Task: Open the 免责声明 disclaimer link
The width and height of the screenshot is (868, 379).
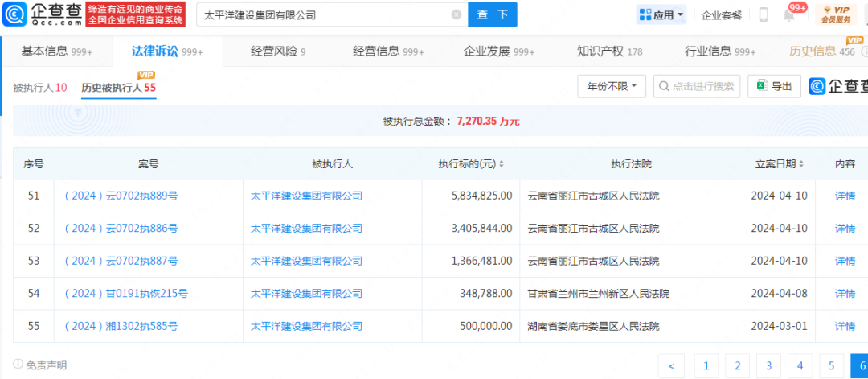Action: coord(46,365)
